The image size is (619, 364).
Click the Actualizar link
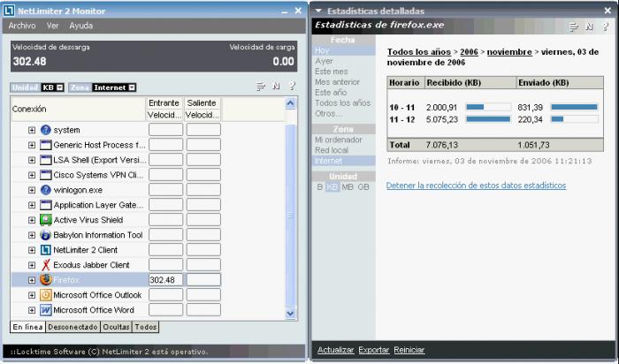coord(335,350)
